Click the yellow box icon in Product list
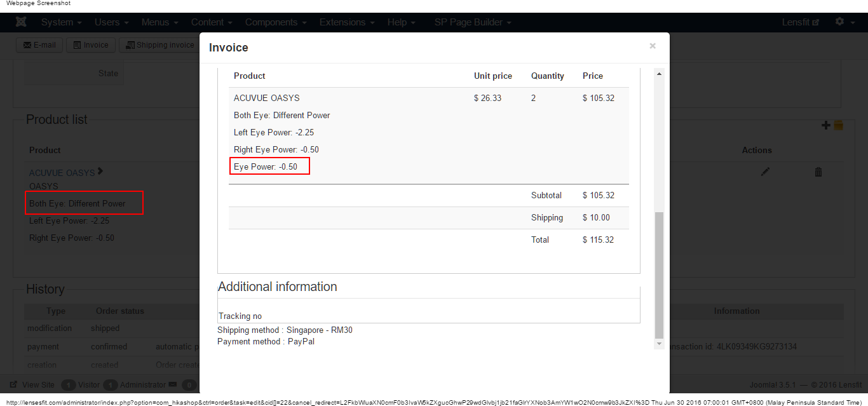Screen dimensions: 868x406 pyautogui.click(x=838, y=125)
